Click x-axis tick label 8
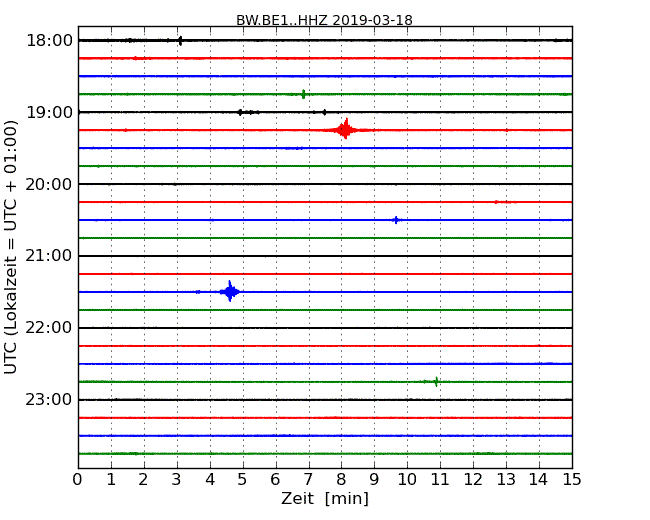 point(341,479)
